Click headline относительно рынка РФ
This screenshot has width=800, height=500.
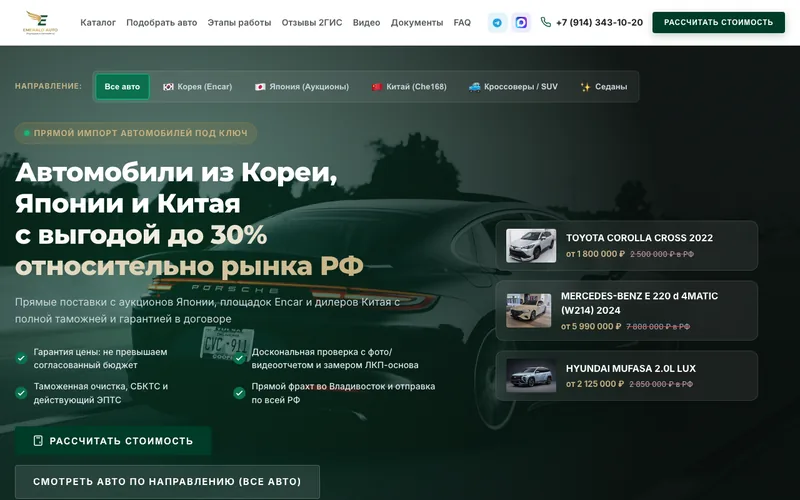click(x=189, y=266)
